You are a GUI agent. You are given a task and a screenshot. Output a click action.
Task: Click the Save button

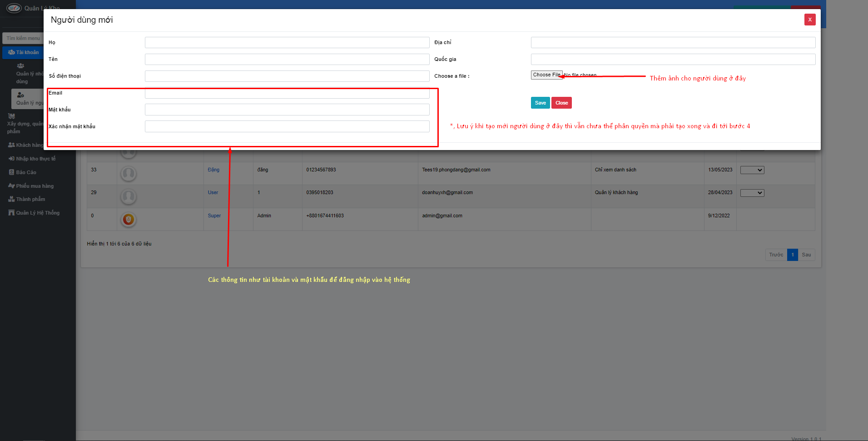tap(540, 103)
